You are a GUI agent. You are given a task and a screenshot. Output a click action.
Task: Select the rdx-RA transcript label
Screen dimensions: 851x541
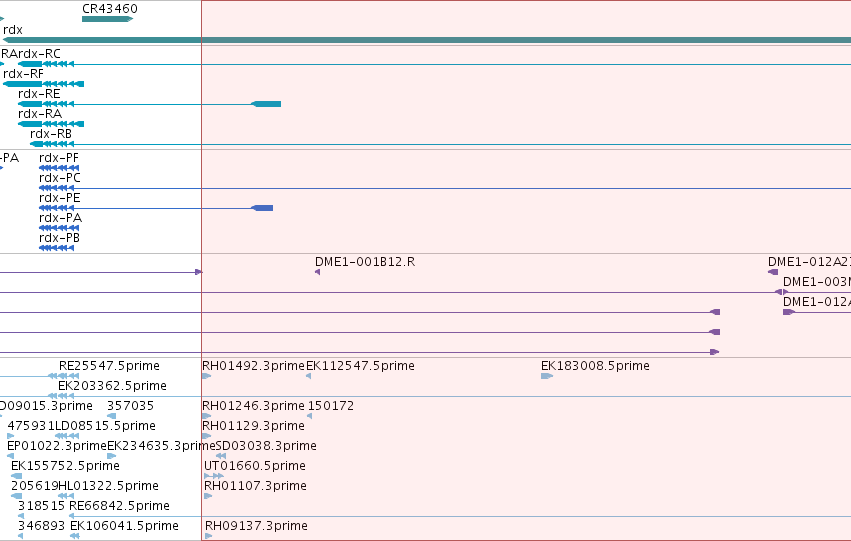pos(40,114)
